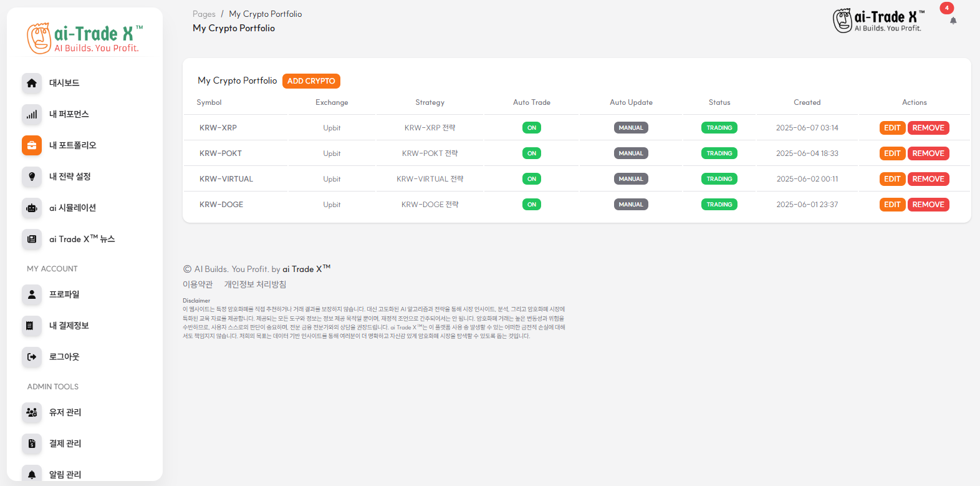This screenshot has width=980, height=486.
Task: Click the profile person icon
Action: point(32,294)
